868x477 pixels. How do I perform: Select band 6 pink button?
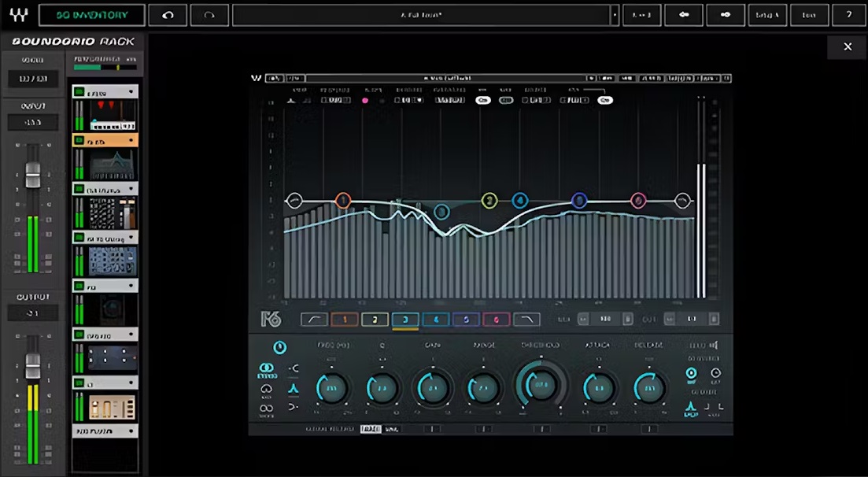496,320
